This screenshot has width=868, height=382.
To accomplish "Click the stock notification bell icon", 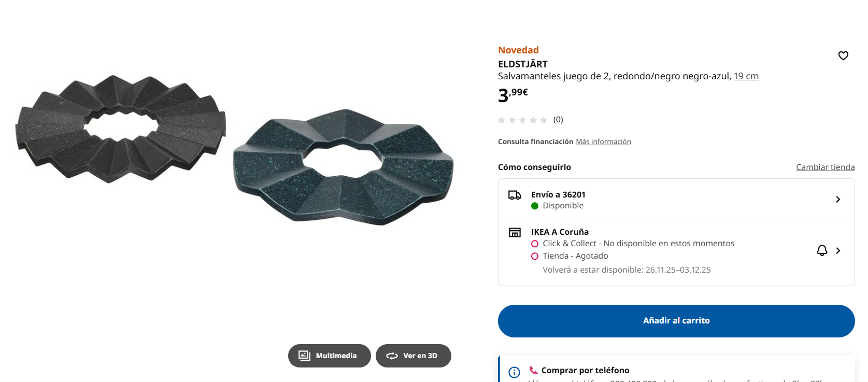I will (822, 251).
